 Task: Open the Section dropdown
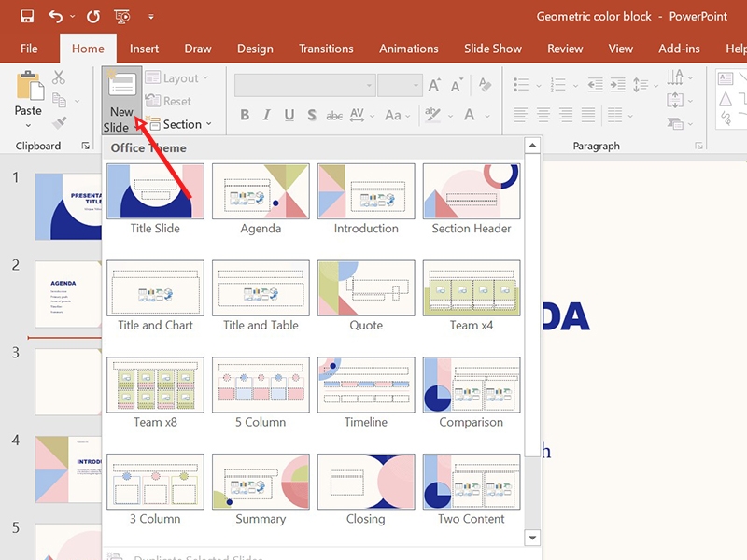pyautogui.click(x=180, y=124)
